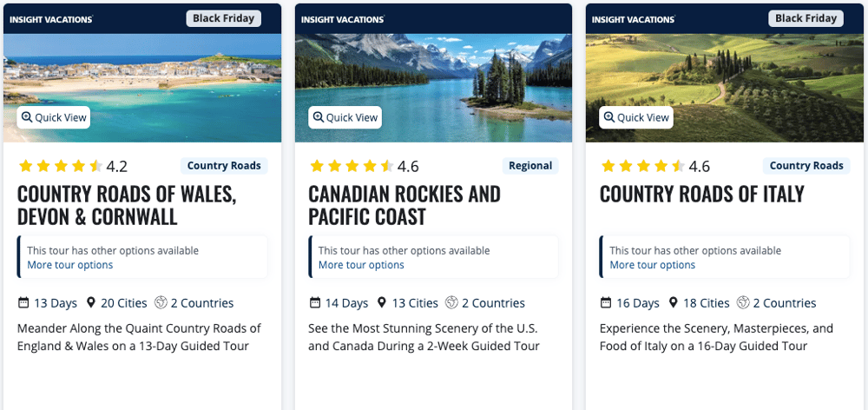
Task: Click the location pin icon beside 18 Cities
Action: pos(673,303)
